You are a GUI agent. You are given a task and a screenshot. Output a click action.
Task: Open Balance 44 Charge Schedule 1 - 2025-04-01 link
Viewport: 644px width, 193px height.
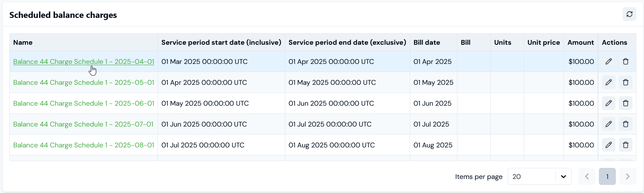click(x=83, y=61)
